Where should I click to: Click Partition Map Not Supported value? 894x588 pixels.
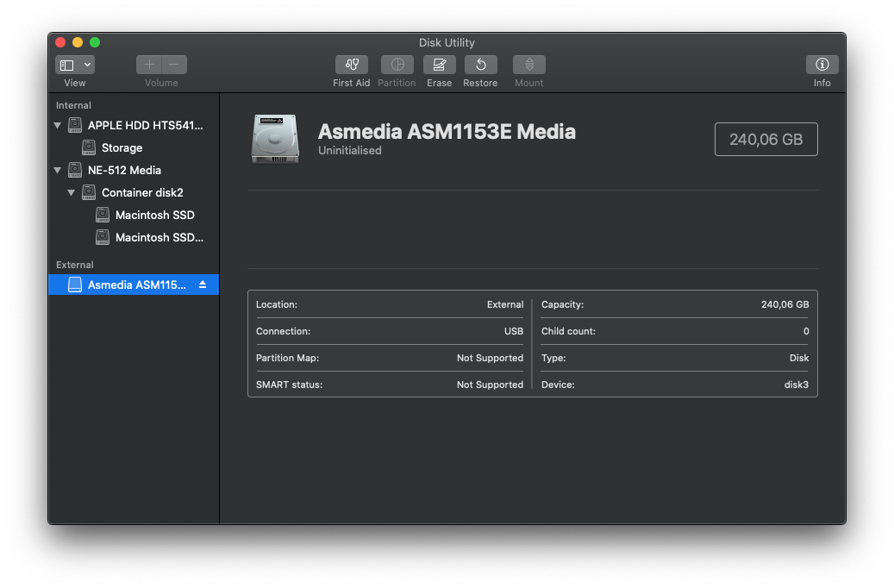(490, 358)
